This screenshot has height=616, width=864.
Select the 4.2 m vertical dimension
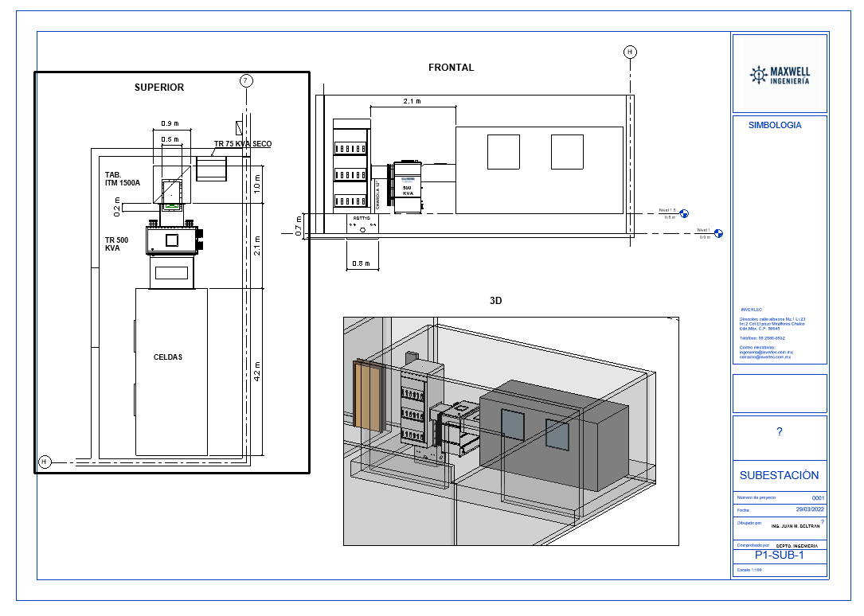pos(257,372)
